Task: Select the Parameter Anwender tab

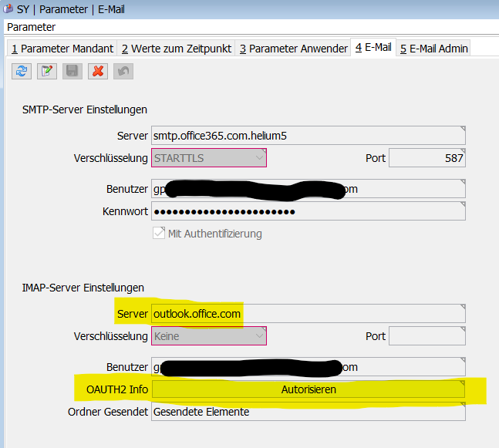Action: (293, 48)
